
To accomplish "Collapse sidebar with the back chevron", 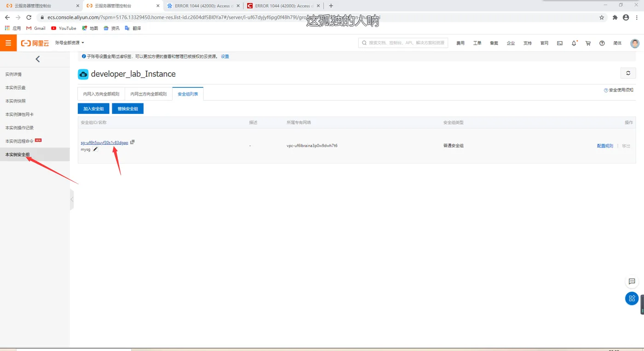I will tap(38, 59).
